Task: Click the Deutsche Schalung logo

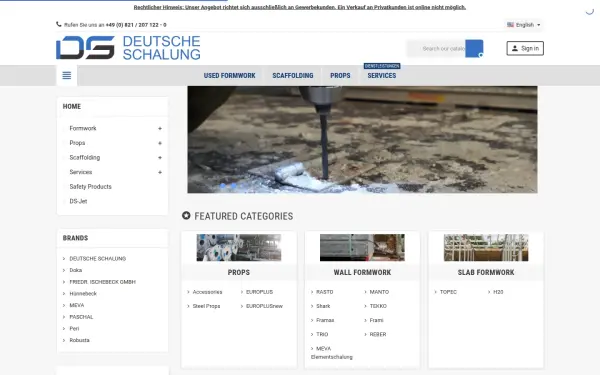Action: [128, 48]
